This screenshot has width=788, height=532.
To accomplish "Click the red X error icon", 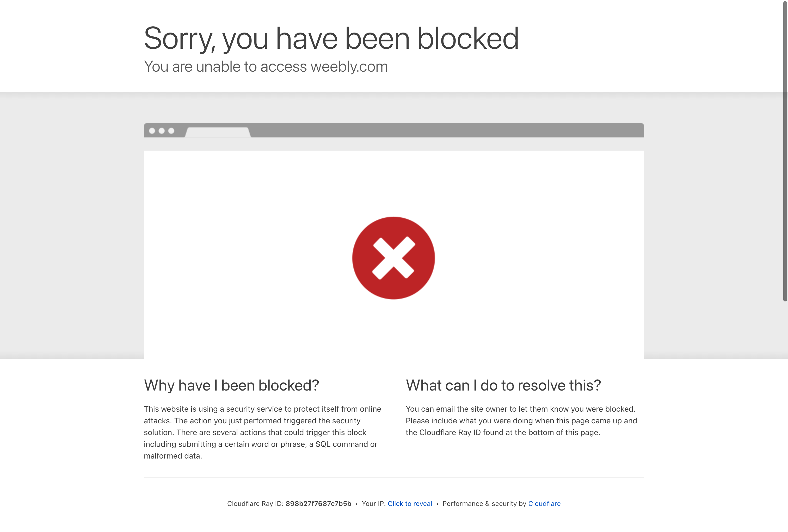I will point(393,258).
